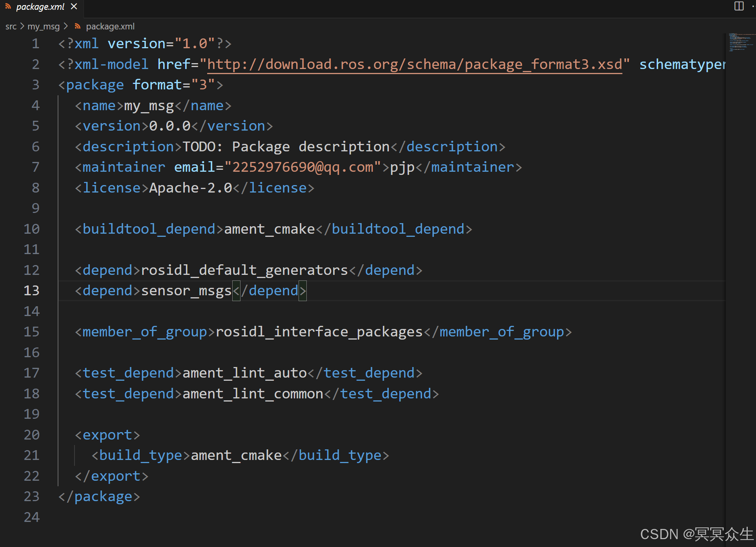Click the rosidl_default_generators dependency text
This screenshot has height=547, width=756.
point(244,270)
